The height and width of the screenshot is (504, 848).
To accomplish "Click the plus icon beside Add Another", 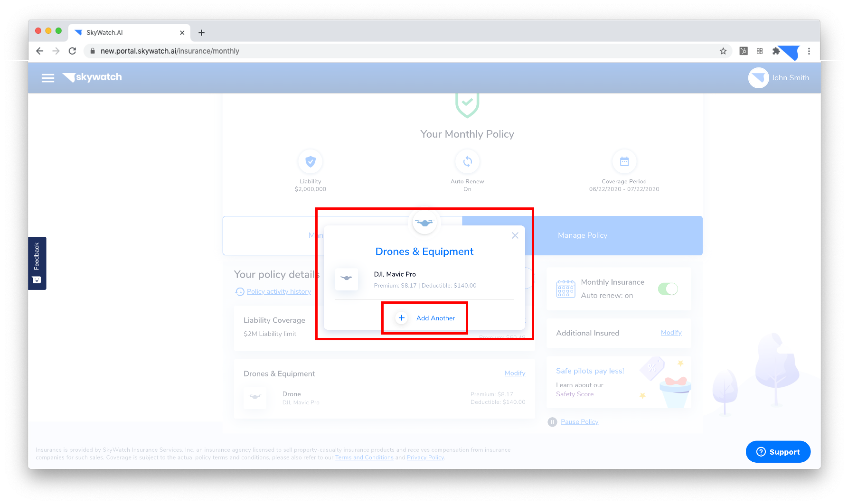I will (402, 318).
